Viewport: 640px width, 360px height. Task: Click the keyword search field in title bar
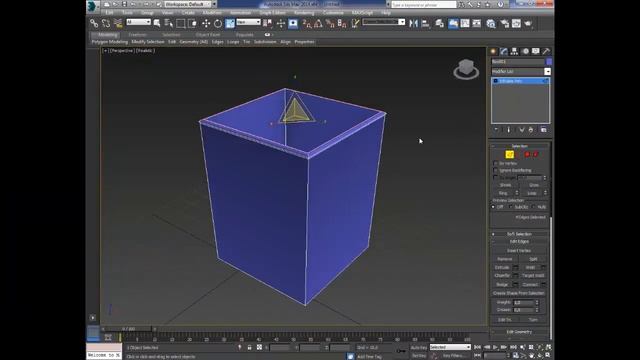[424, 4]
